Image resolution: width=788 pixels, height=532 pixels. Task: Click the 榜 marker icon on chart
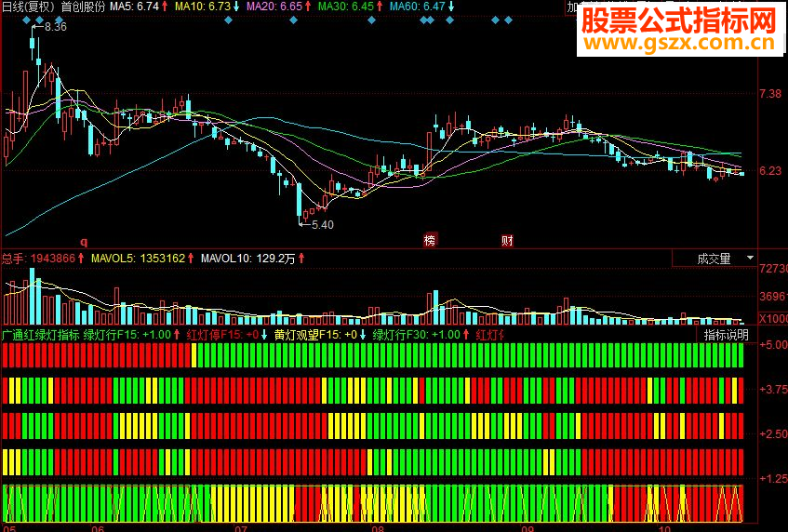(429, 241)
